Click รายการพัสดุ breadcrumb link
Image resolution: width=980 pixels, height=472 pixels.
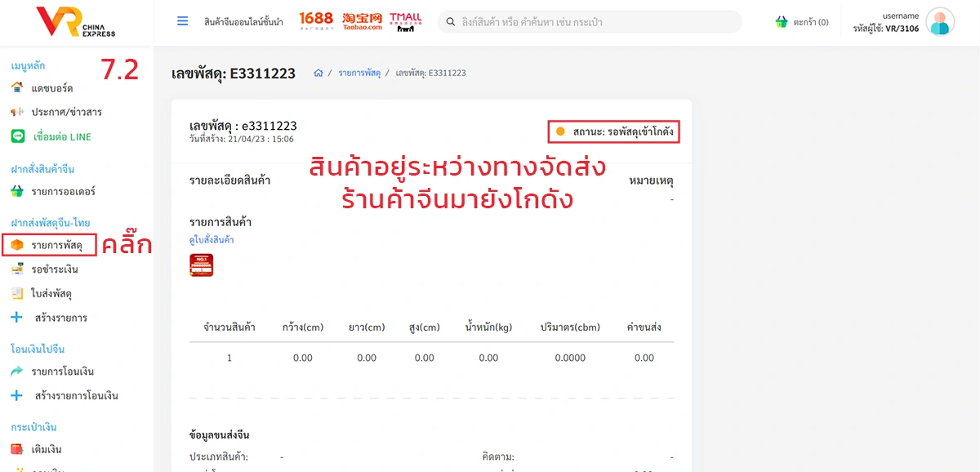(359, 73)
